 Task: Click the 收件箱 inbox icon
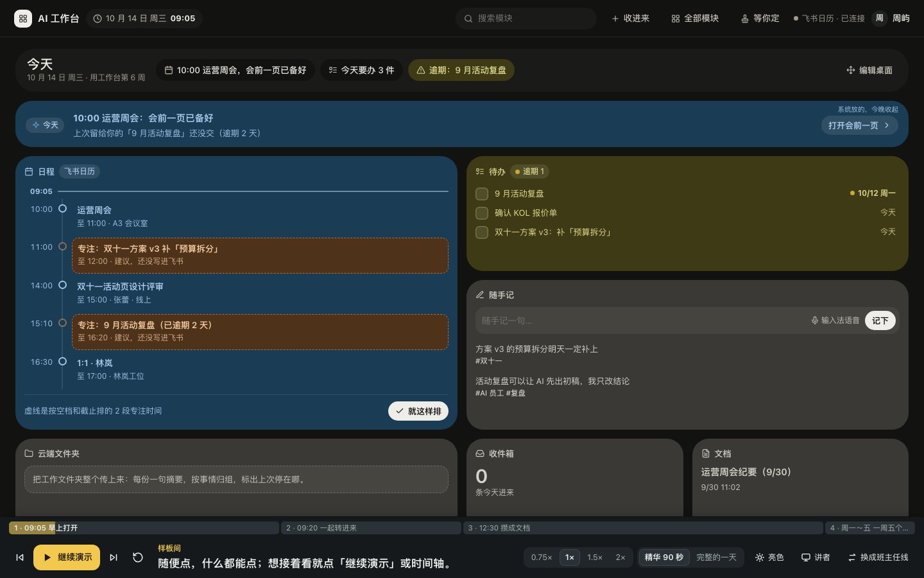point(480,453)
